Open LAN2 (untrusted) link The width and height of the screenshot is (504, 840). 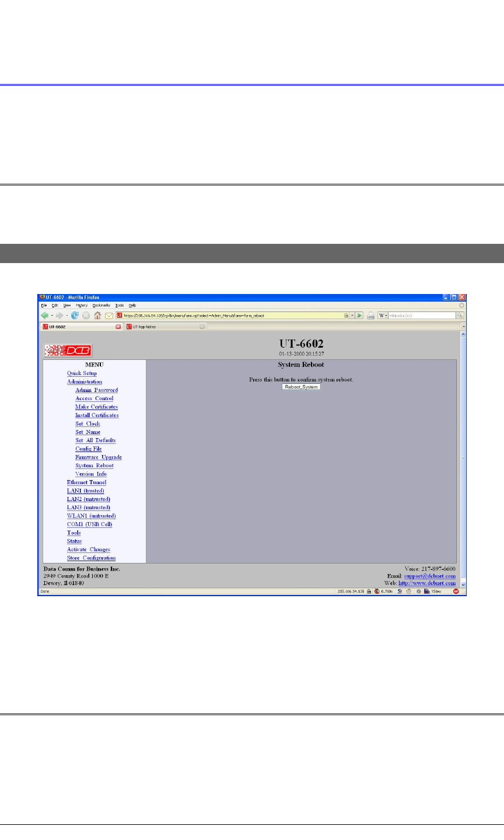point(89,499)
